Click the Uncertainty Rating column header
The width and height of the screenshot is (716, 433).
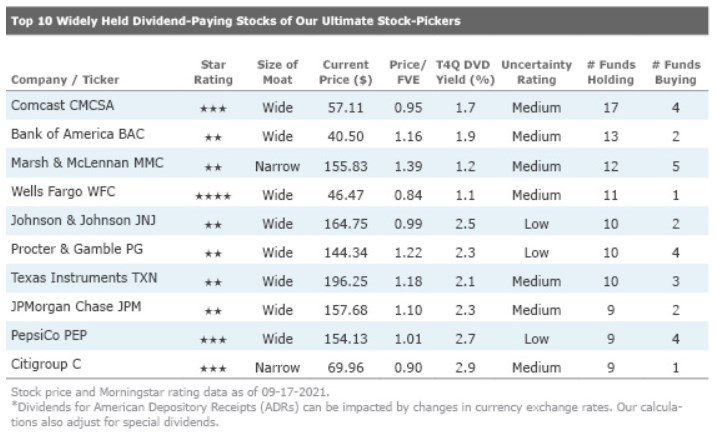(x=536, y=71)
